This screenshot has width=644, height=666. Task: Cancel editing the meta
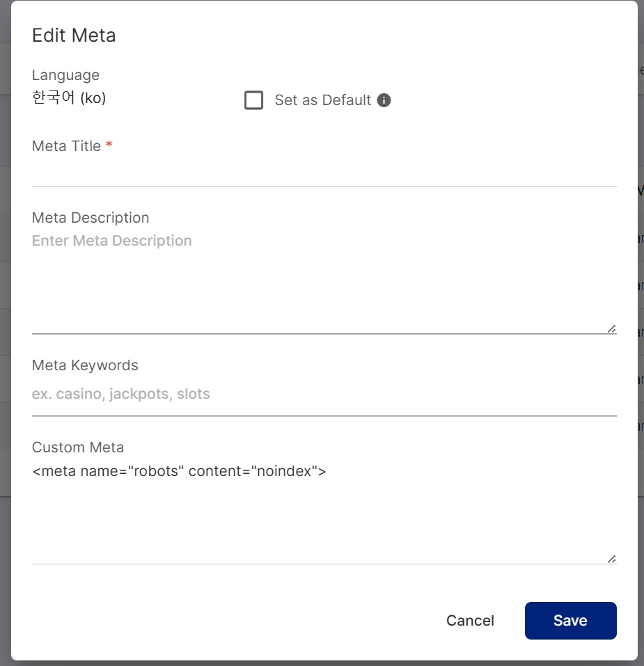470,621
